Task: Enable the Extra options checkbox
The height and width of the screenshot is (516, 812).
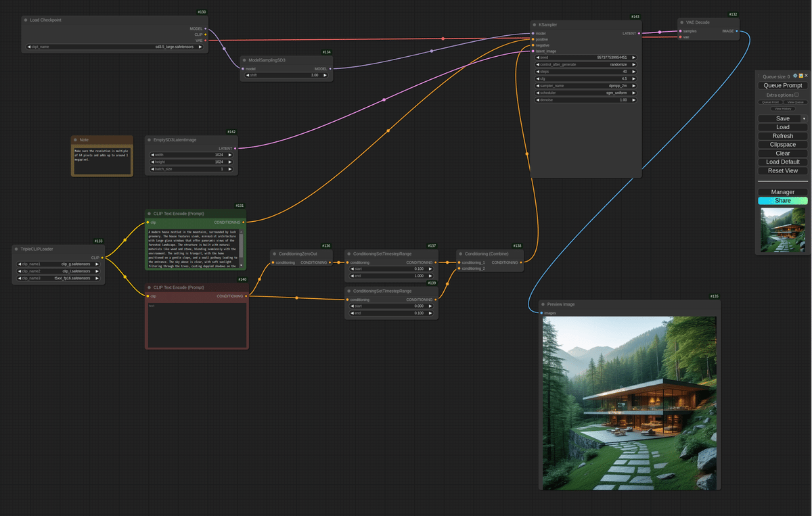Action: click(797, 95)
